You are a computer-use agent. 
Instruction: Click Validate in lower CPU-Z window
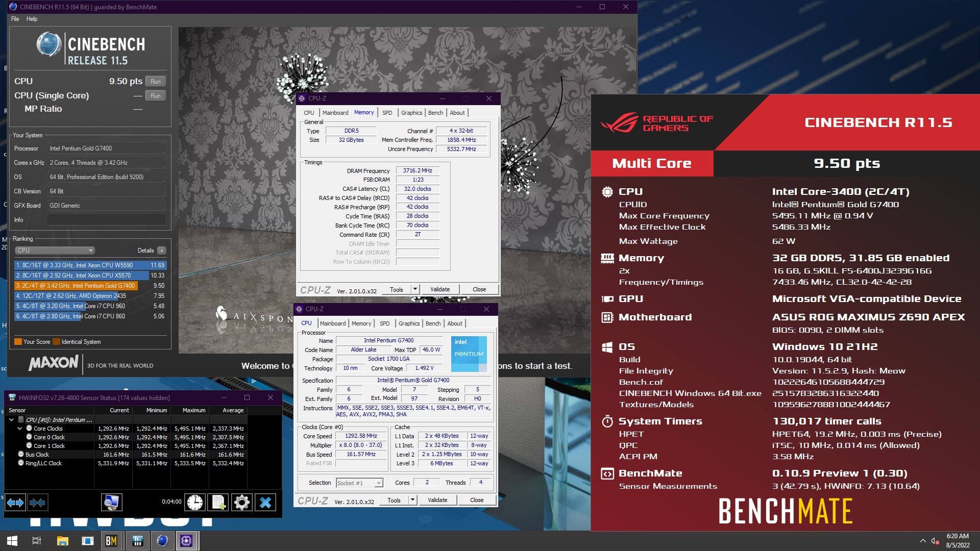[437, 500]
